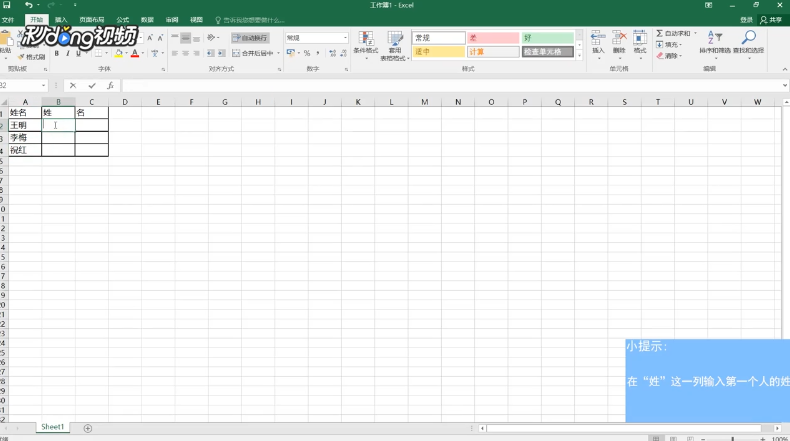The width and height of the screenshot is (790, 441).
Task: Click the accounting number format icon
Action: point(291,53)
